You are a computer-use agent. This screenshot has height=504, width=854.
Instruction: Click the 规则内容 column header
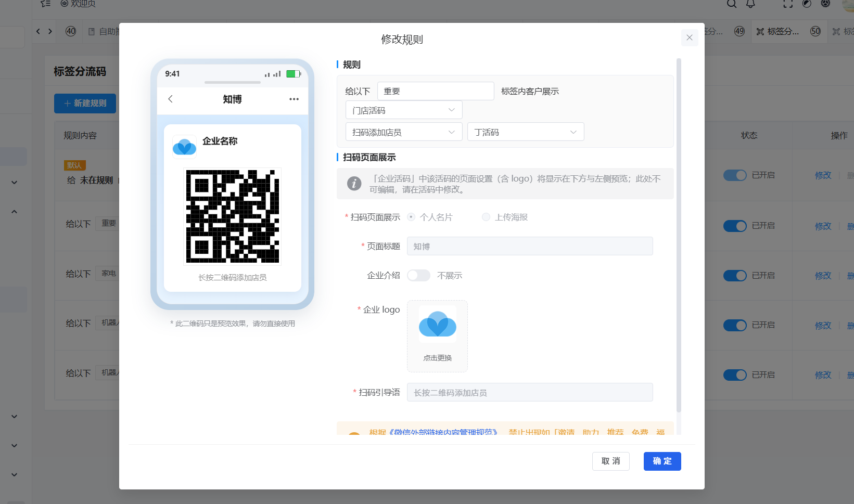click(x=80, y=136)
